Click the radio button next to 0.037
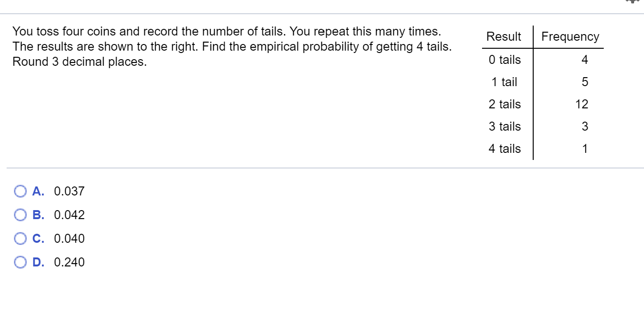 [x=20, y=191]
